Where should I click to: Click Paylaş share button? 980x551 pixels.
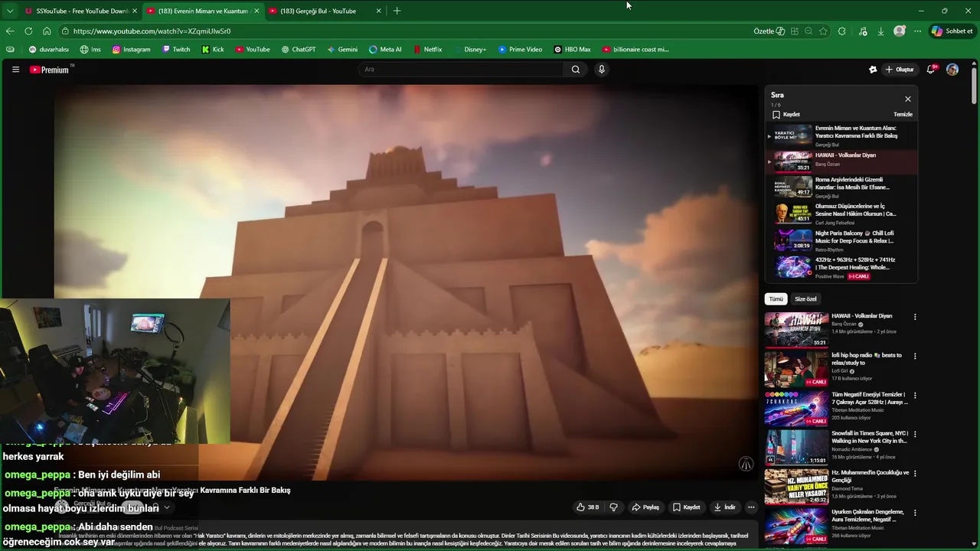pyautogui.click(x=645, y=507)
